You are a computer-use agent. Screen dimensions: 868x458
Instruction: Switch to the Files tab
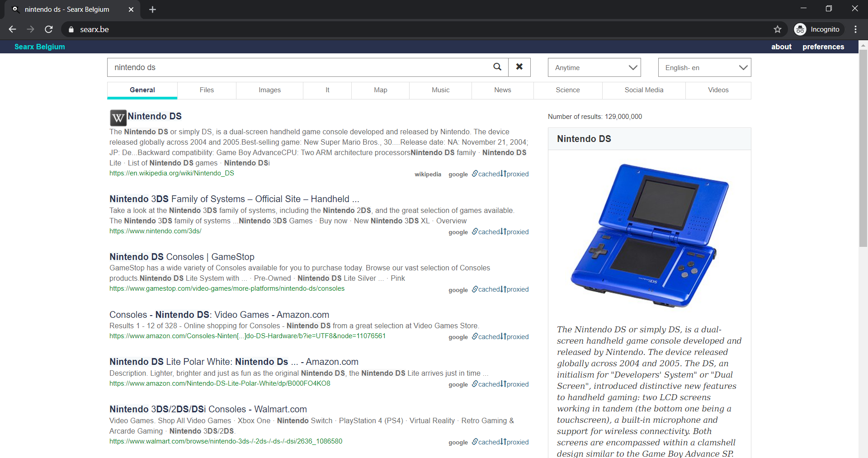tap(207, 90)
